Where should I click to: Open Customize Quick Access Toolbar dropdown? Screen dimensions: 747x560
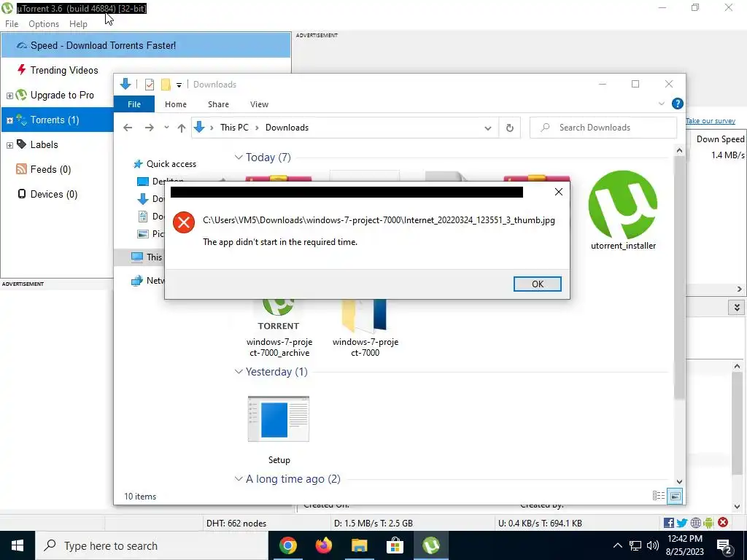click(179, 85)
